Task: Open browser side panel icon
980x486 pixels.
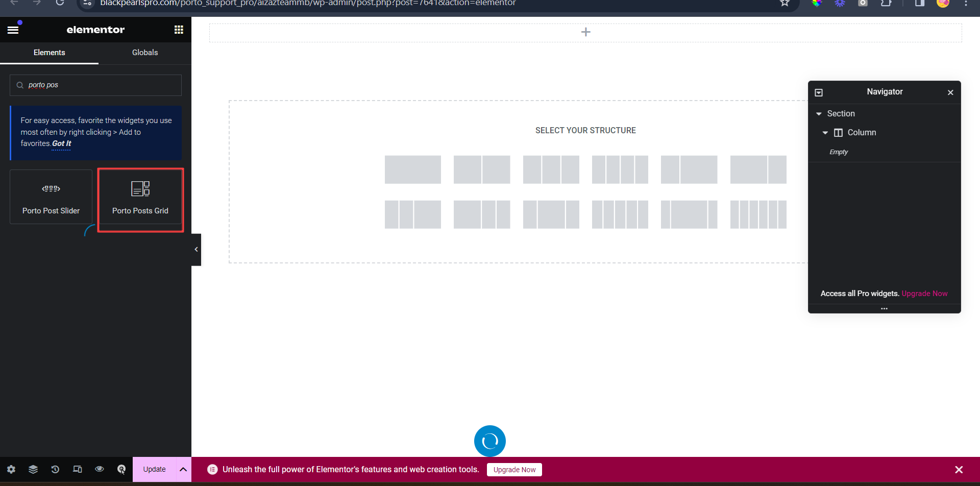Action: (920, 3)
